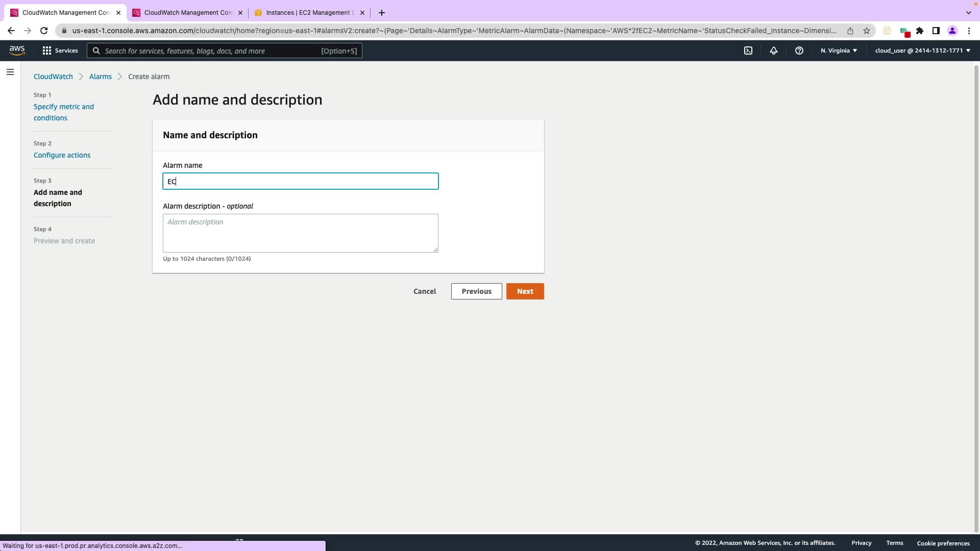Image resolution: width=980 pixels, height=551 pixels.
Task: Switch to Instances EC2 Management tab
Action: [306, 13]
